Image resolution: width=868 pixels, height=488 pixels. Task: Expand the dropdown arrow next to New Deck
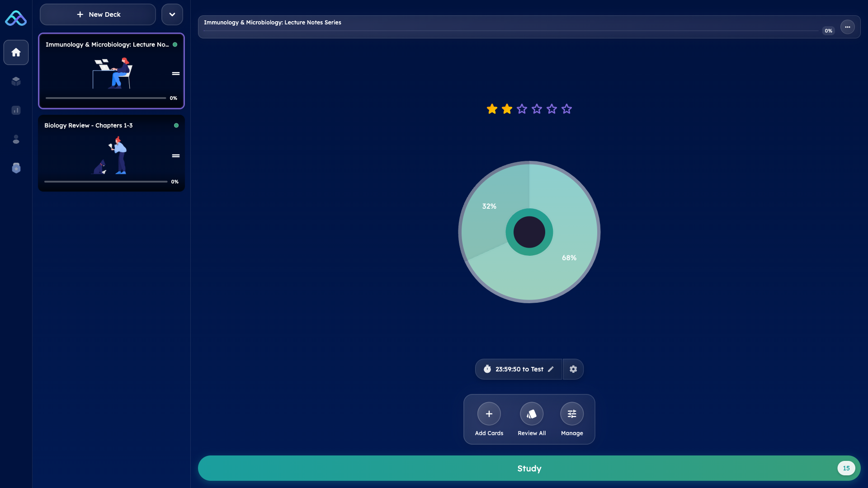(x=172, y=14)
